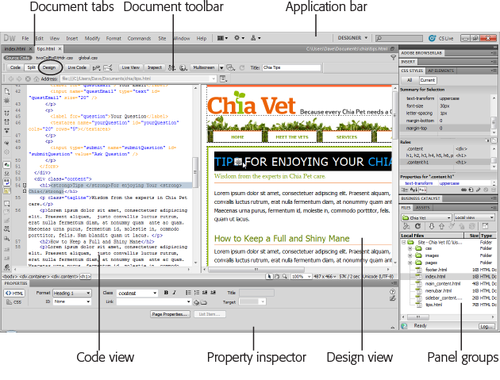Open the Format Heading 1 dropdown

(72, 293)
